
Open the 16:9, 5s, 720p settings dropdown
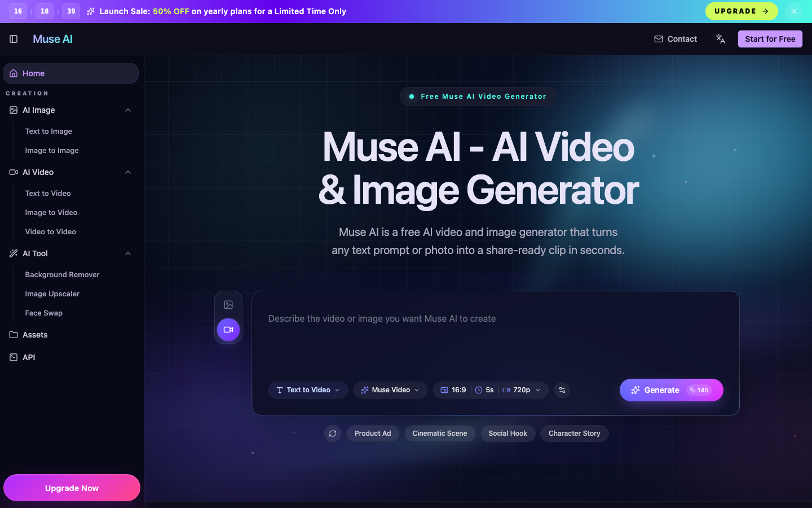pyautogui.click(x=491, y=390)
